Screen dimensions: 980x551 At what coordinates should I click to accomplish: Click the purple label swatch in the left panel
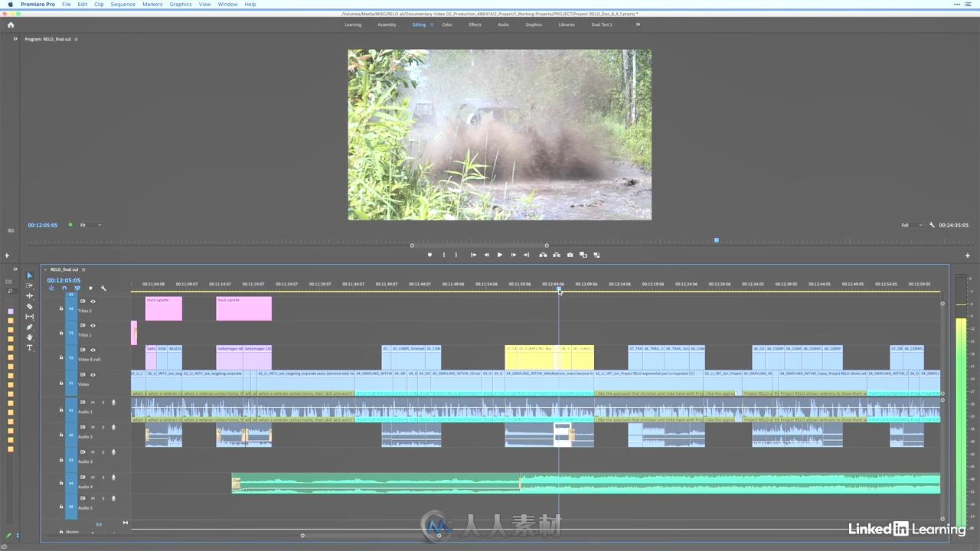tap(11, 311)
